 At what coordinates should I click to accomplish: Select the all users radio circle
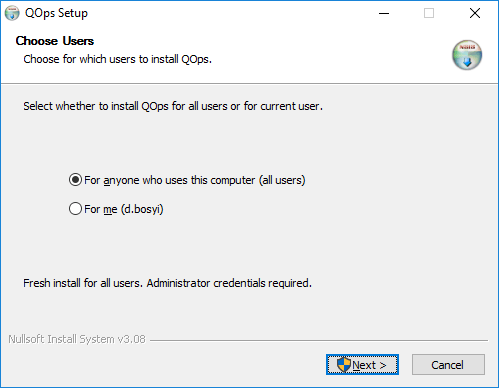(x=75, y=180)
